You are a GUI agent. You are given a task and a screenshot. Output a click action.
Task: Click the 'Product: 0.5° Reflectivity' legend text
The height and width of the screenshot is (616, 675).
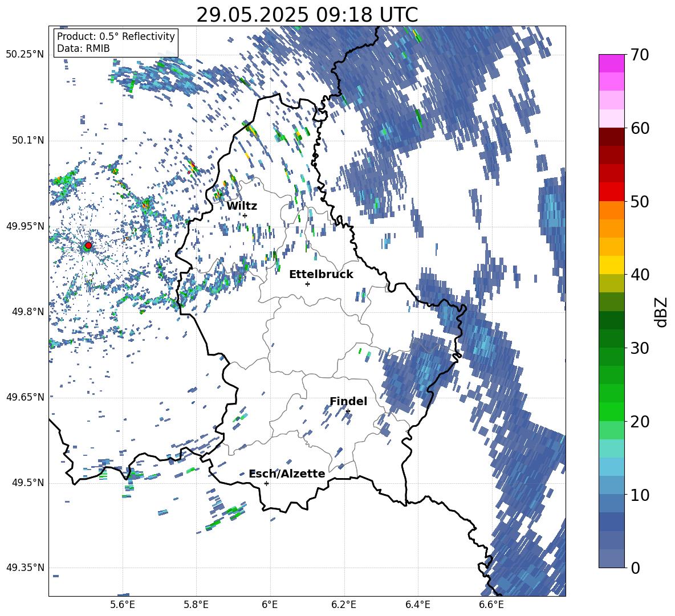click(x=116, y=36)
